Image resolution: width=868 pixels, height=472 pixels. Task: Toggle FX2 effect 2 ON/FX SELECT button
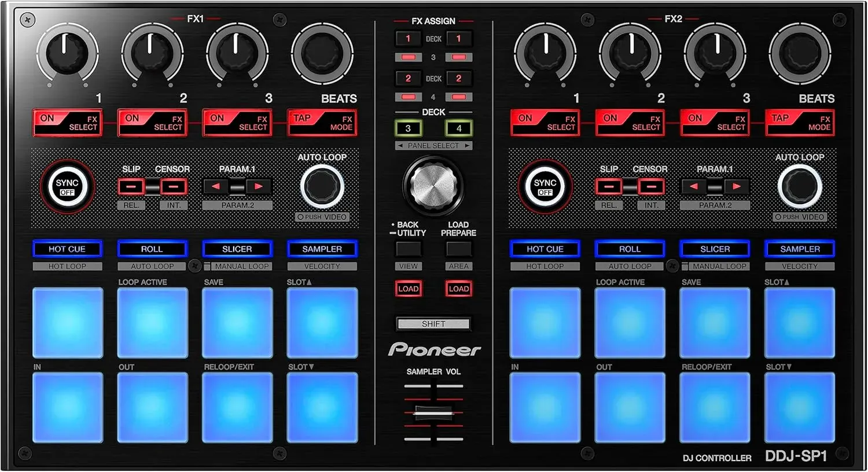pyautogui.click(x=630, y=123)
